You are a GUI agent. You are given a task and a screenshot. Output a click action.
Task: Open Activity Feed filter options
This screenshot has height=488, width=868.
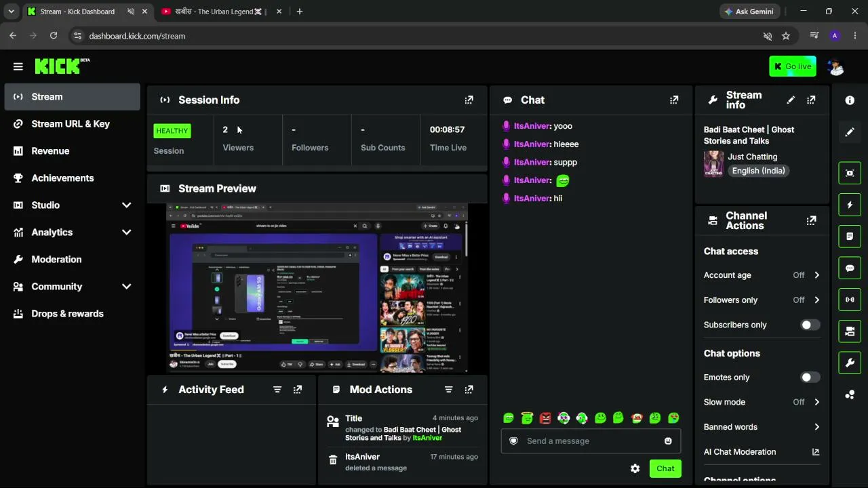277,390
